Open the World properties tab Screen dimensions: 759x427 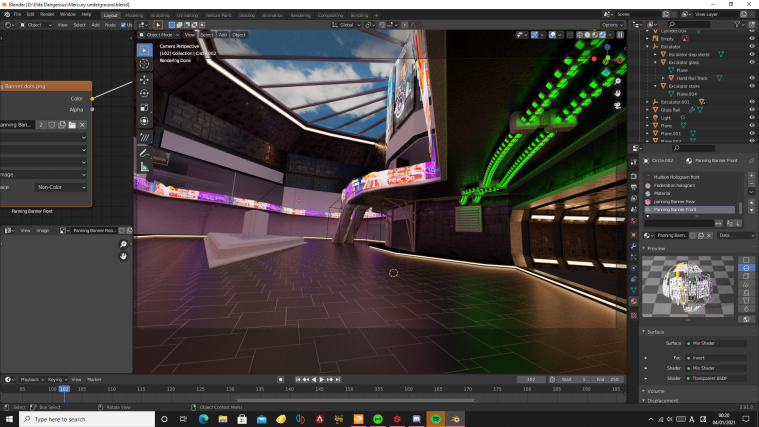click(634, 221)
